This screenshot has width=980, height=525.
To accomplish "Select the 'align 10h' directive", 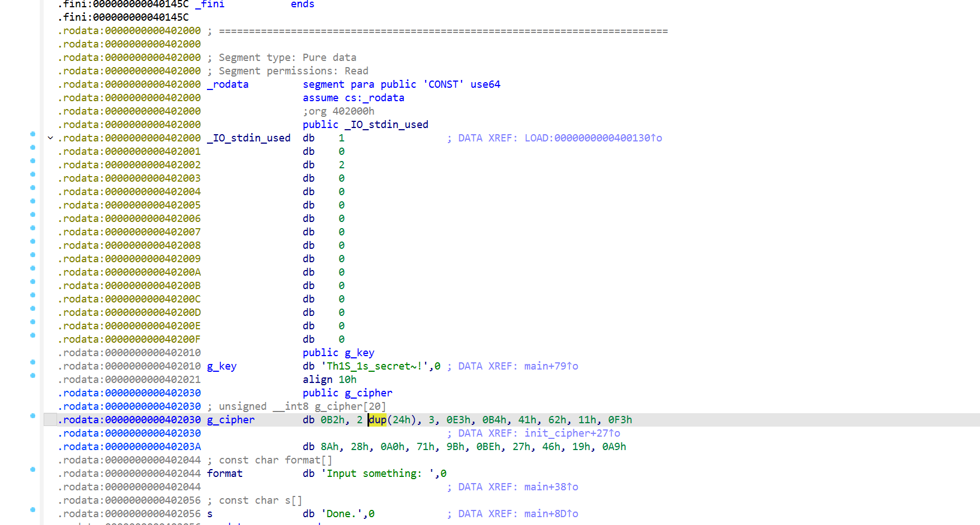I will pyautogui.click(x=329, y=380).
